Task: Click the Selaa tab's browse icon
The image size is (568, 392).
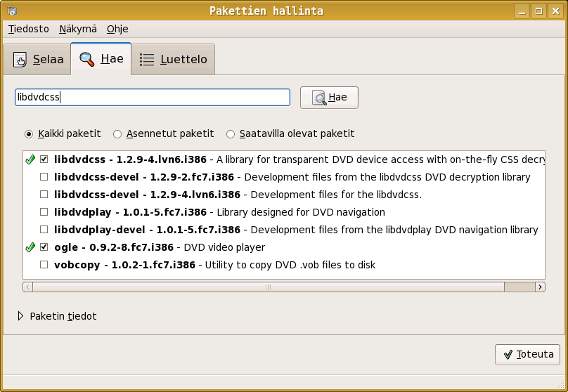Action: pos(20,60)
